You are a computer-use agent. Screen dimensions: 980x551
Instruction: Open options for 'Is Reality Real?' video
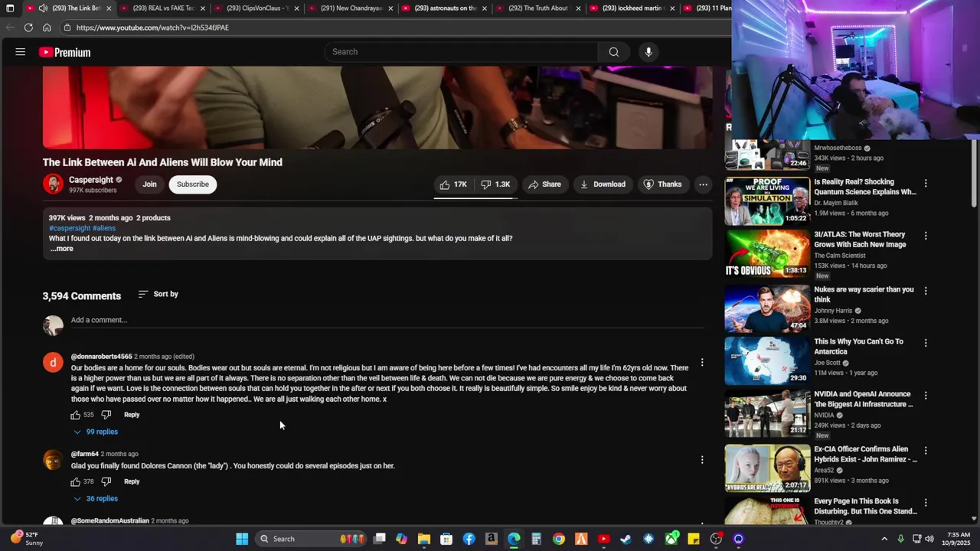point(926,184)
